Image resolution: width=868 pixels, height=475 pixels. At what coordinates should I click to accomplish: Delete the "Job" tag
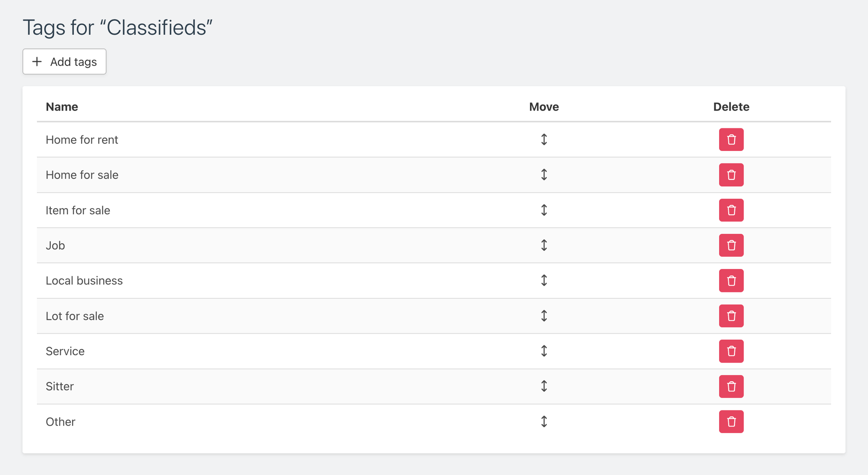731,246
